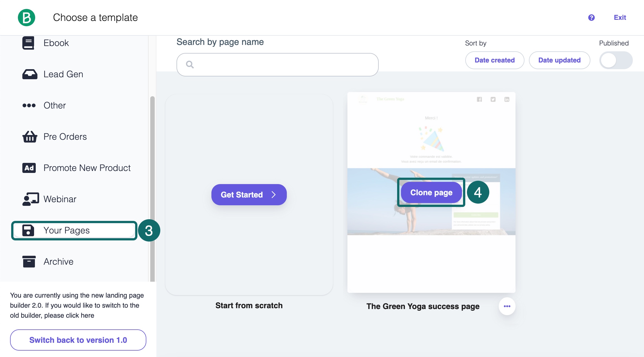This screenshot has width=644, height=357.
Task: Click the chevron arrow on Get Started
Action: [274, 195]
